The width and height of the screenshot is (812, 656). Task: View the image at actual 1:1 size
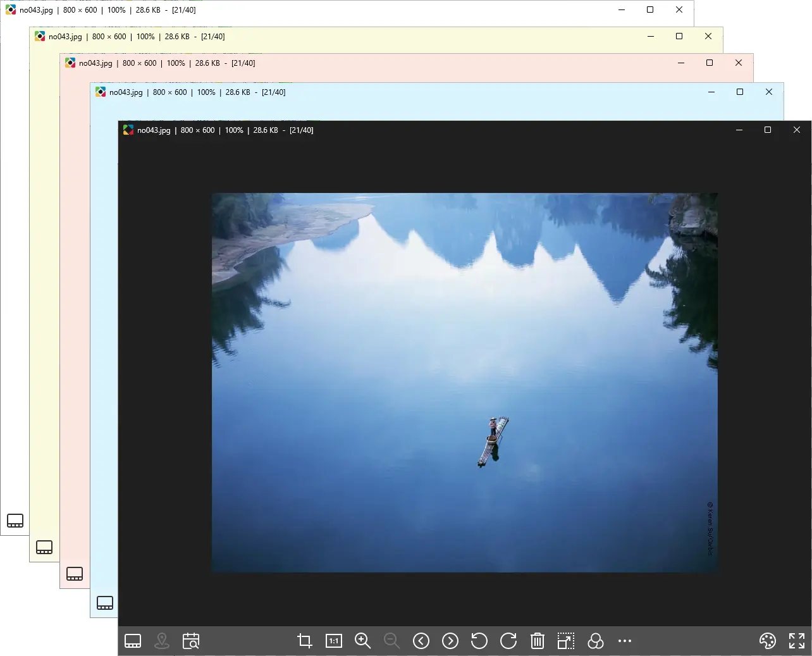click(334, 641)
